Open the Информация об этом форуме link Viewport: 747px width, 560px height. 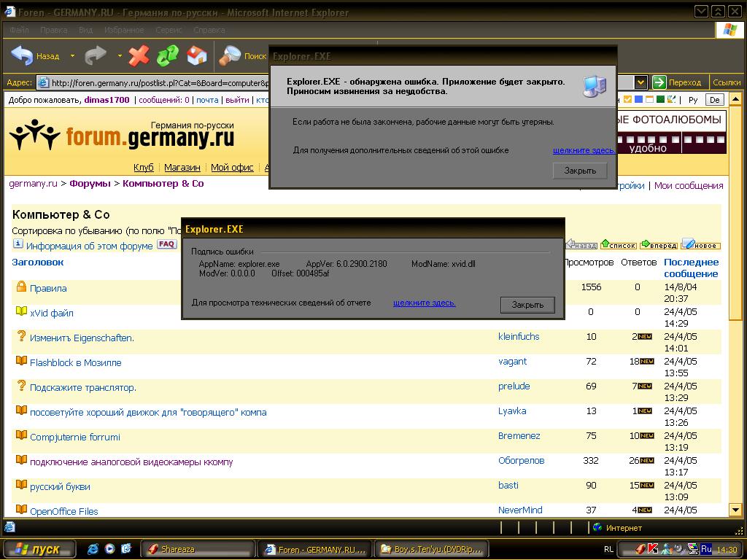(x=90, y=246)
